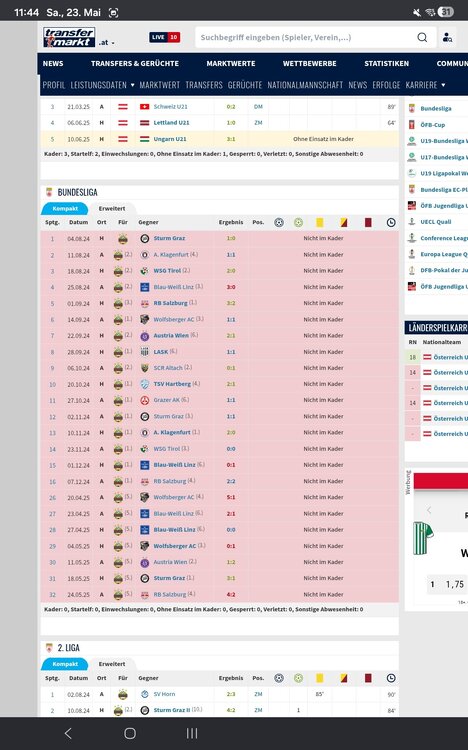Viewport: 468px width, 750px height.
Task: Open the SV Horn link in 2. Liga
Action: [x=164, y=694]
